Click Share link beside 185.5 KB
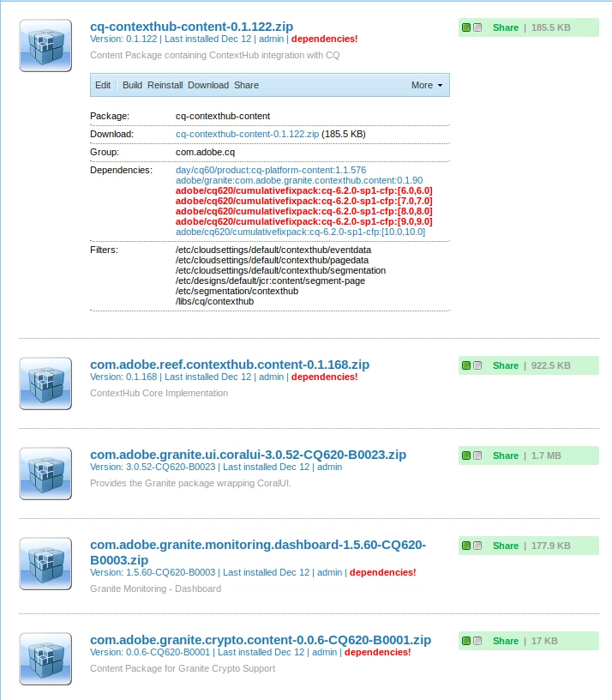The image size is (612, 700). point(506,27)
